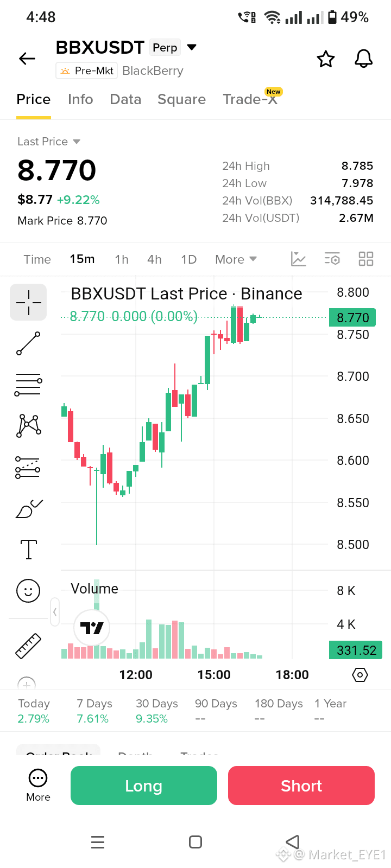
Task: Click the 12:00 time axis label
Action: pos(136,675)
